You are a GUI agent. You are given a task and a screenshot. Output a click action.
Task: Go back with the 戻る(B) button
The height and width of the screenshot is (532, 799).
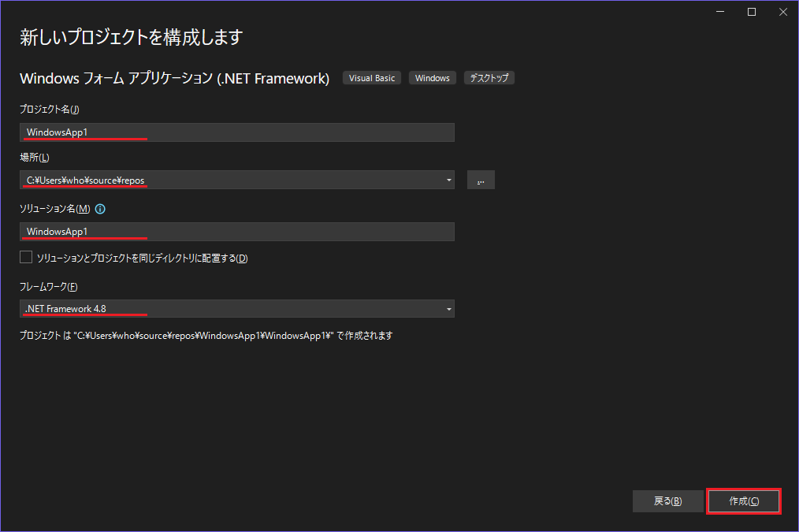pyautogui.click(x=667, y=501)
